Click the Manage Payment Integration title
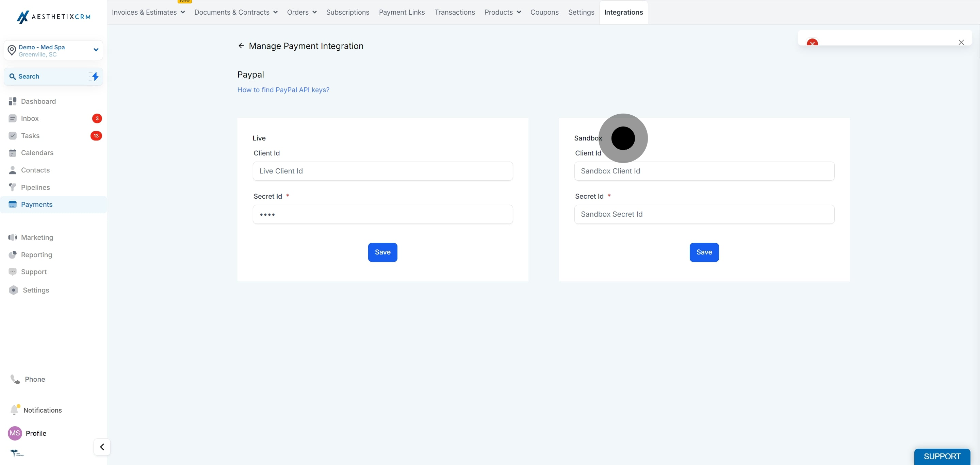Viewport: 980px width, 465px height. coord(306,46)
